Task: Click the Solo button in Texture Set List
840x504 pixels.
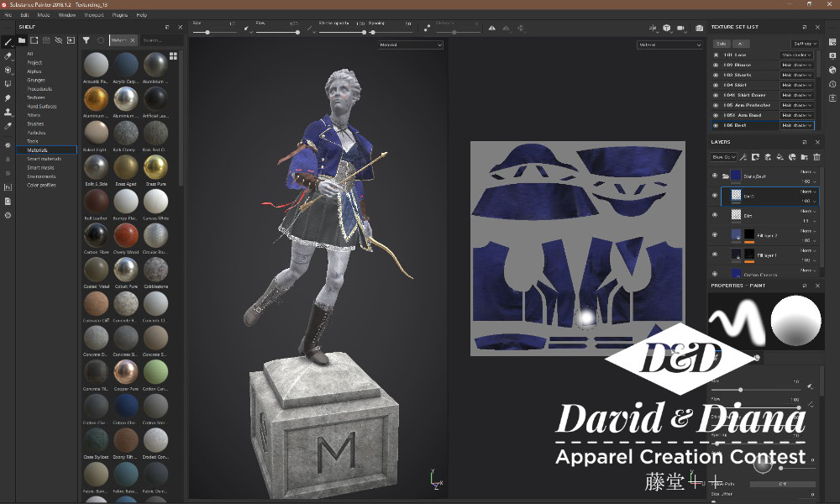Action: (x=721, y=44)
